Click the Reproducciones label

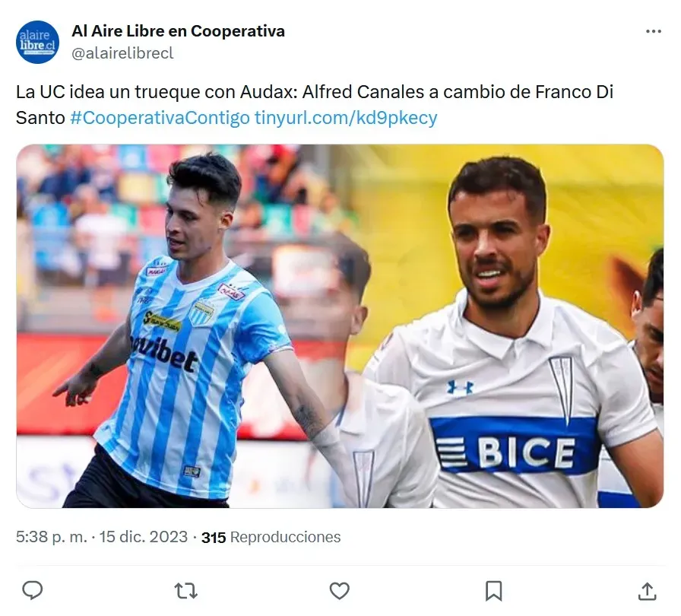click(x=285, y=538)
